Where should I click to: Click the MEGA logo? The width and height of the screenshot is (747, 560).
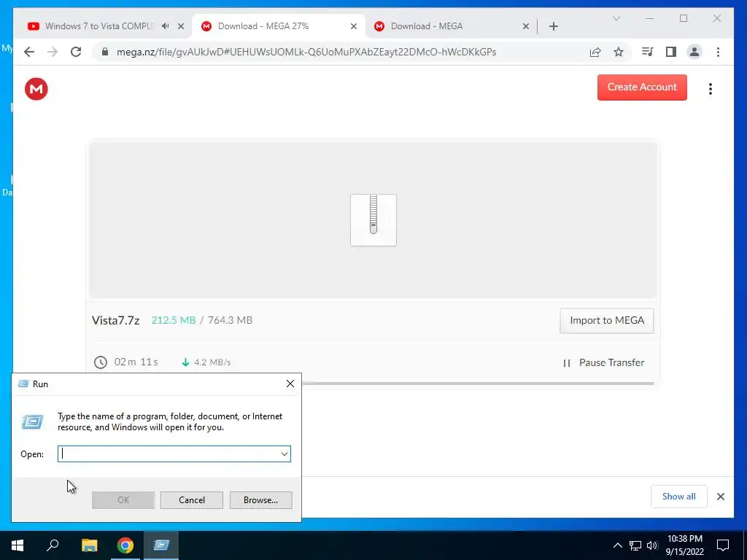[36, 89]
